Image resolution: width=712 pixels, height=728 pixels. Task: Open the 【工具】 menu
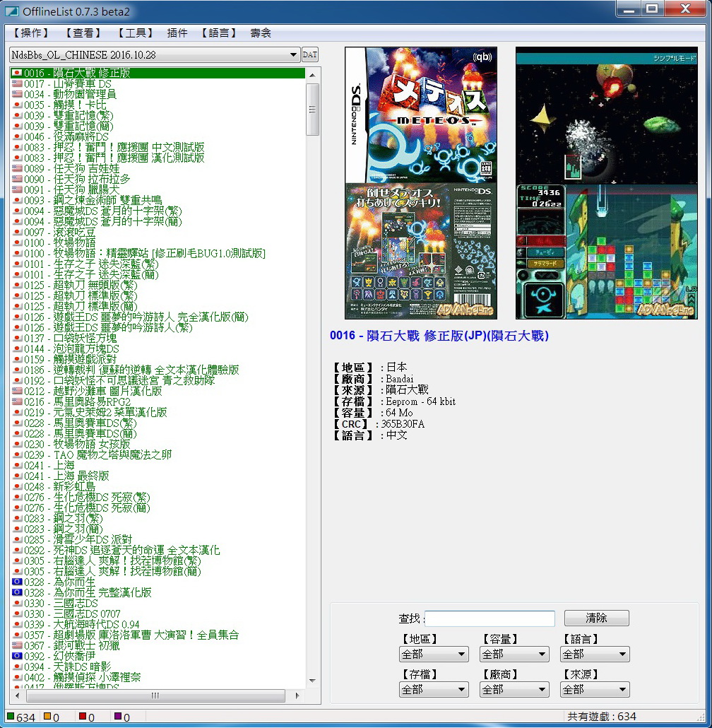point(135,33)
